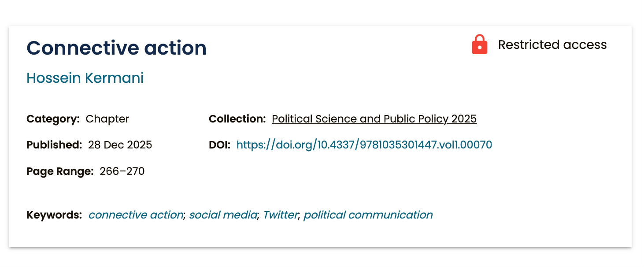Select the italic connective action keyword link
644x267 pixels.
click(136, 215)
